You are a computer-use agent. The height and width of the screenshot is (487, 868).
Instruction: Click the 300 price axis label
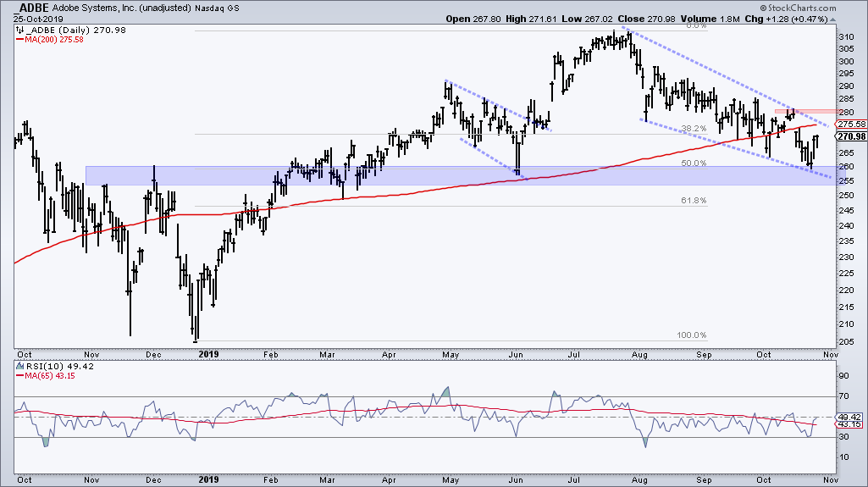coord(846,61)
